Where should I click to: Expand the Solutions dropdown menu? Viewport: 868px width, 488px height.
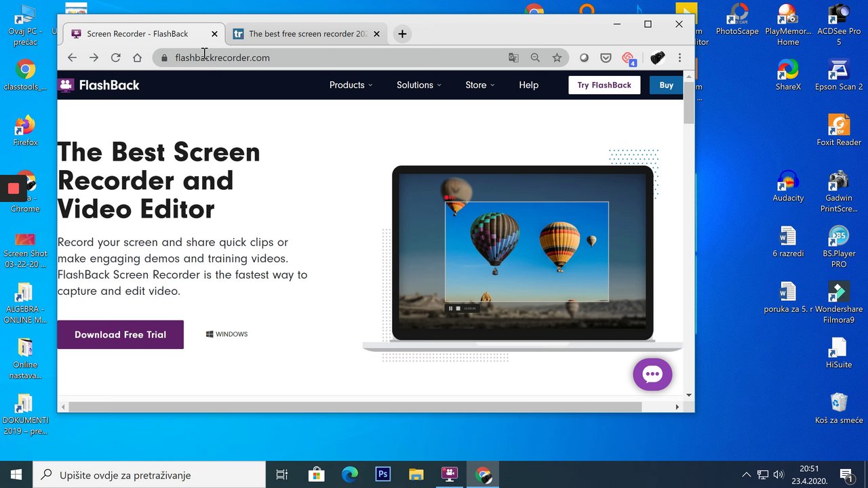[419, 85]
